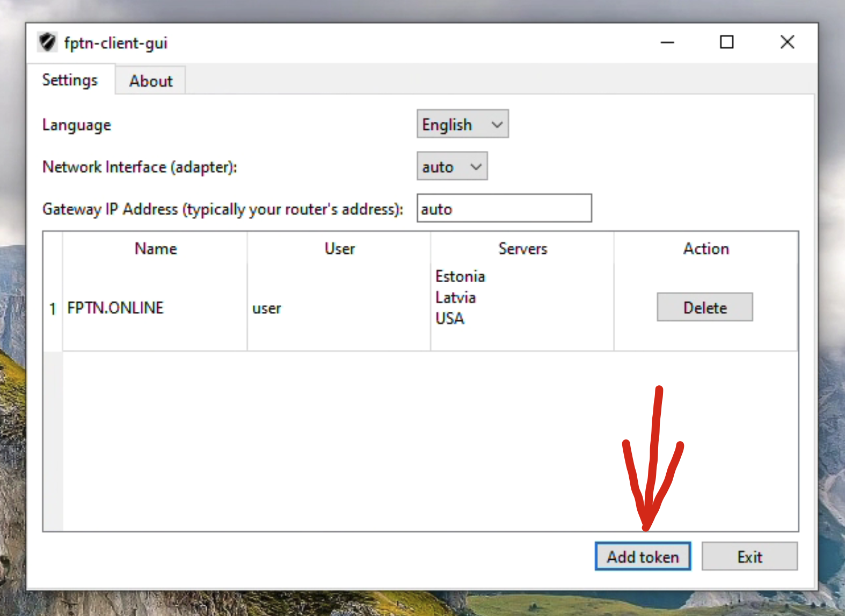845x616 pixels.
Task: Click the Action column header
Action: point(706,248)
